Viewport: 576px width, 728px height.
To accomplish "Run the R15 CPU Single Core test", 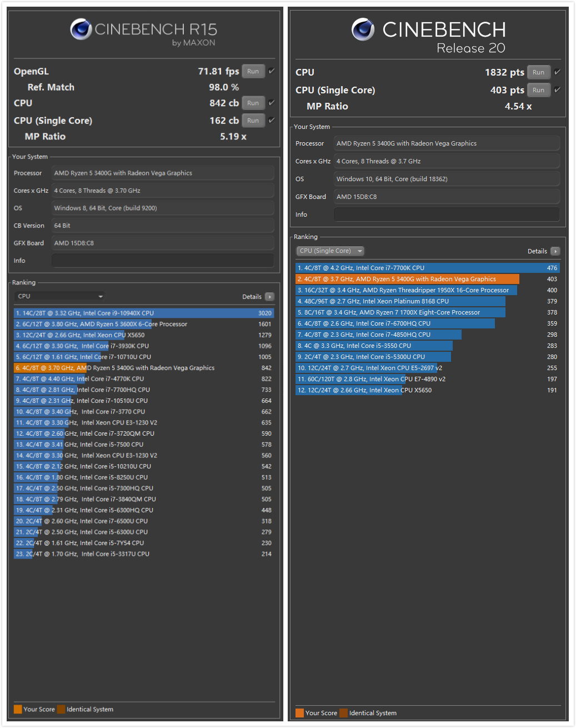I will [x=253, y=121].
